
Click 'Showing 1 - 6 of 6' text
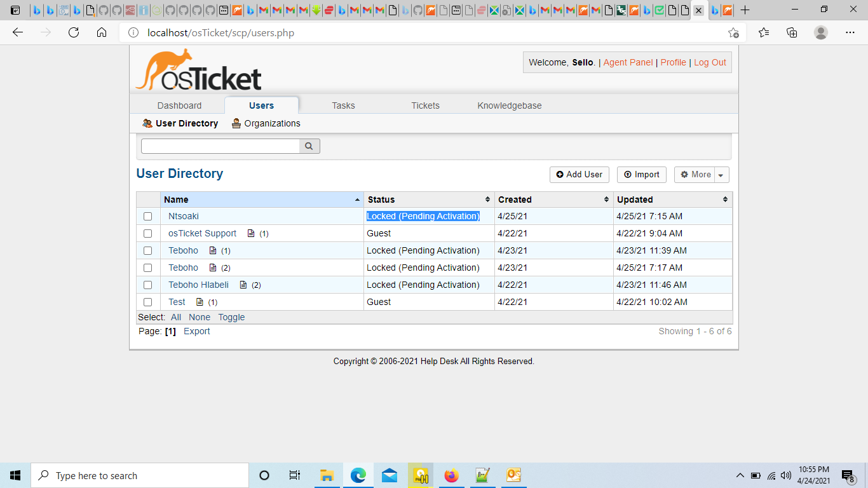695,331
